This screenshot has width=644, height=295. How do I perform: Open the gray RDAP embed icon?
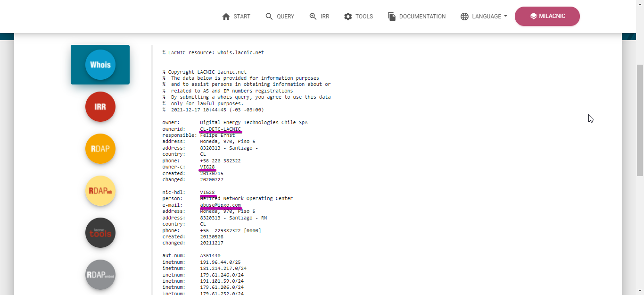pos(100,275)
